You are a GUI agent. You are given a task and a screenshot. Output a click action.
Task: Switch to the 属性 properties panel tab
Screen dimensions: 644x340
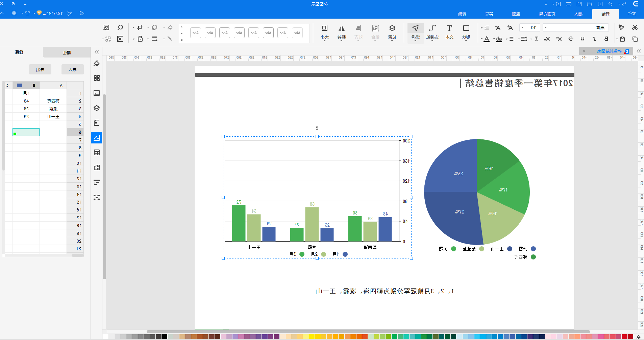(67, 52)
